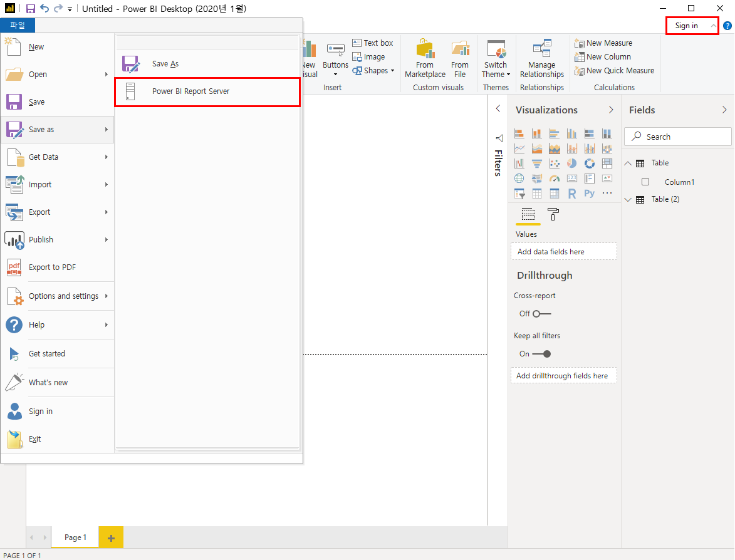The image size is (735, 560).
Task: Select the stacked bar chart visual
Action: click(x=519, y=134)
